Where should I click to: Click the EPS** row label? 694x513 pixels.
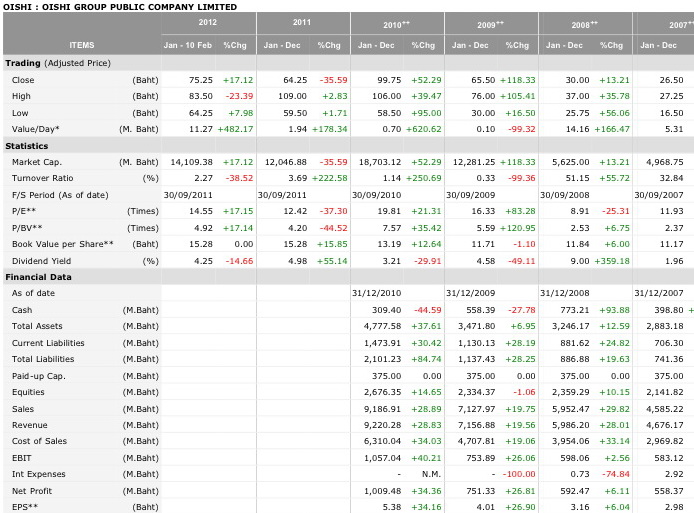click(x=25, y=507)
